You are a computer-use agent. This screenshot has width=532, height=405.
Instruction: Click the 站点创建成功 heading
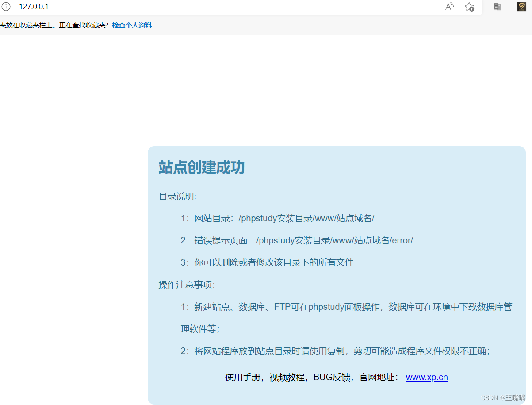202,167
